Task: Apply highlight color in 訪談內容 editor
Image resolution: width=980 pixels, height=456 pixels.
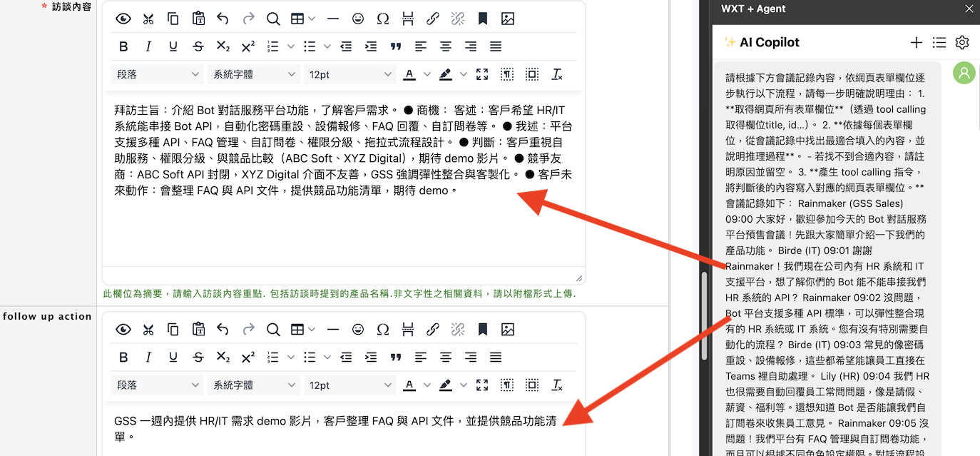Action: coord(446,74)
